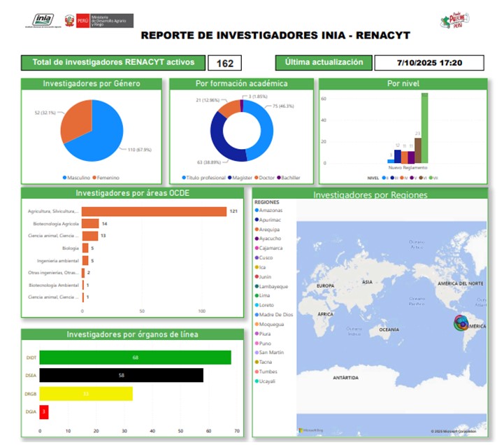This screenshot has height=445, width=504.
Task: Click the black DSEA bar showing 58
Action: (x=121, y=376)
